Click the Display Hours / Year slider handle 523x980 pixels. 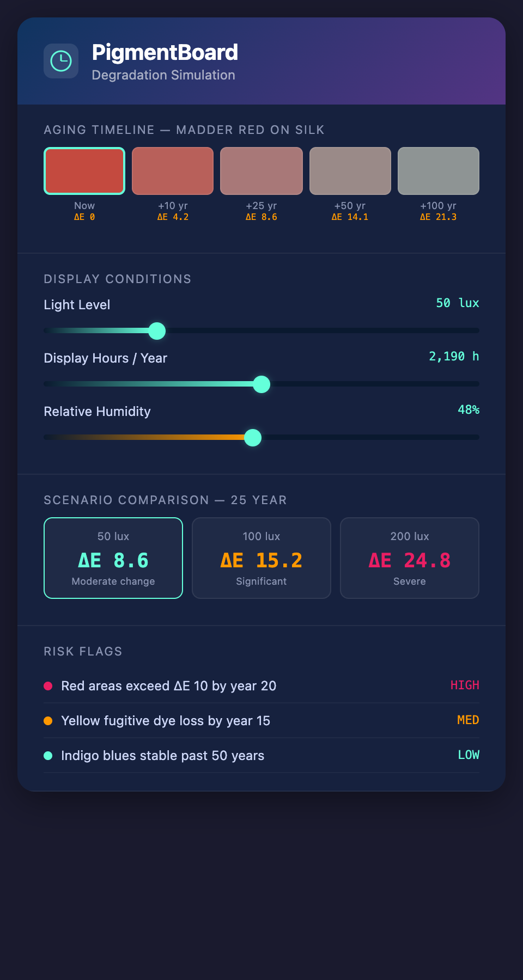[x=261, y=384]
